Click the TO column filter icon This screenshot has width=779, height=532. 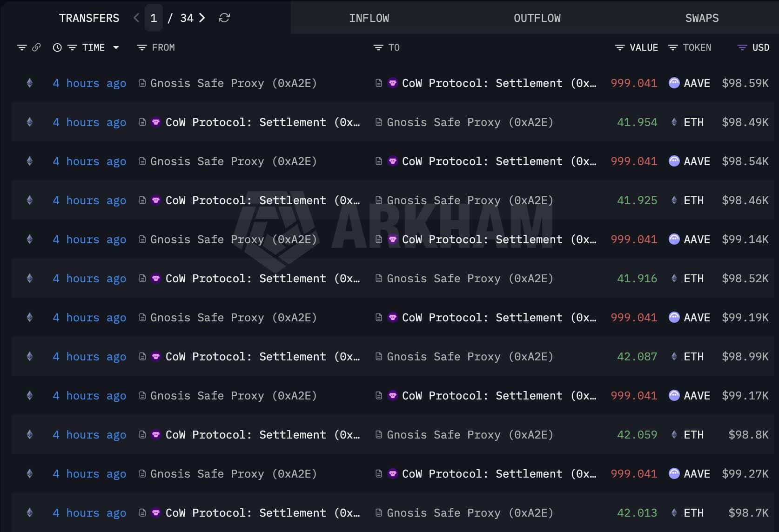pos(378,47)
